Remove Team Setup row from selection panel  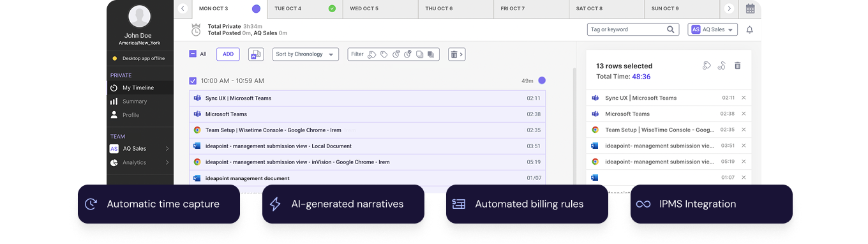[744, 130]
